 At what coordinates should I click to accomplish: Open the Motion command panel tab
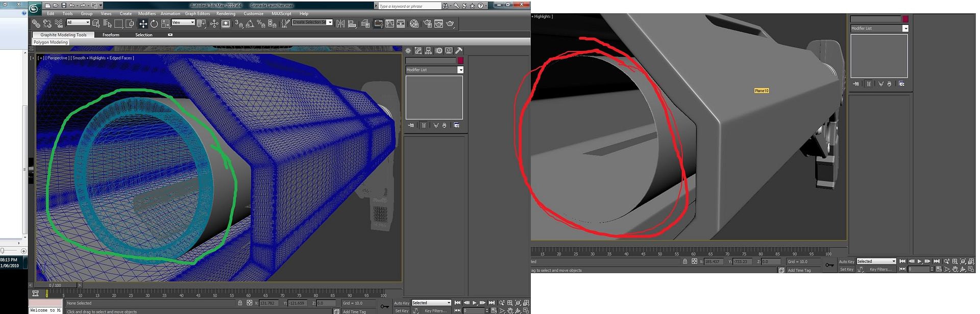click(x=438, y=50)
